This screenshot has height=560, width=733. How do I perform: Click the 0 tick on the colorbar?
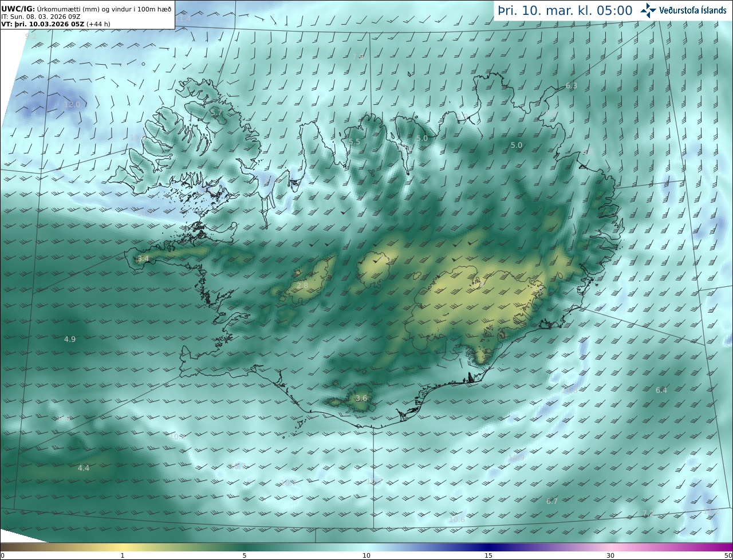point(2,555)
